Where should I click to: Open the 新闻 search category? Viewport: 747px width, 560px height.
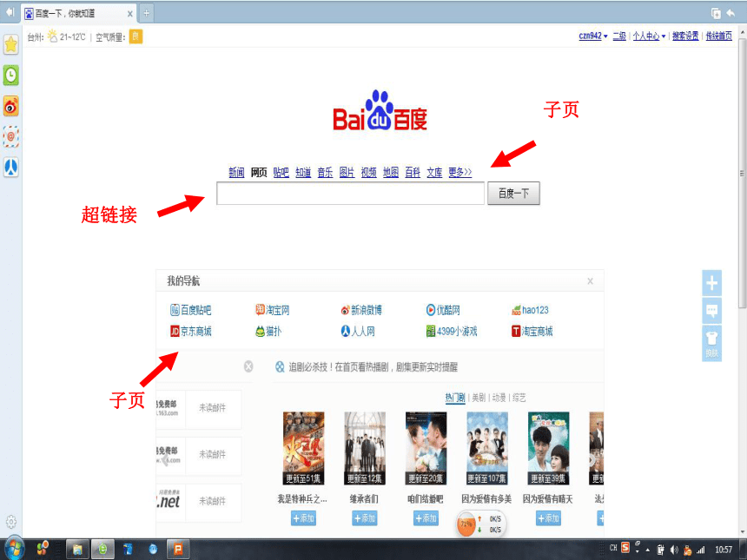tap(236, 172)
